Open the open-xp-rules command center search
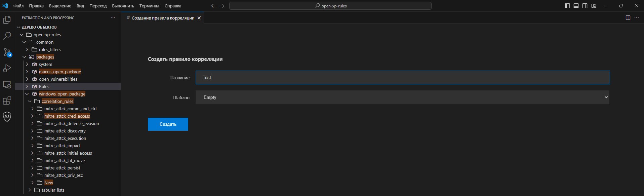Screen dimensions: 644x196 point(330,6)
